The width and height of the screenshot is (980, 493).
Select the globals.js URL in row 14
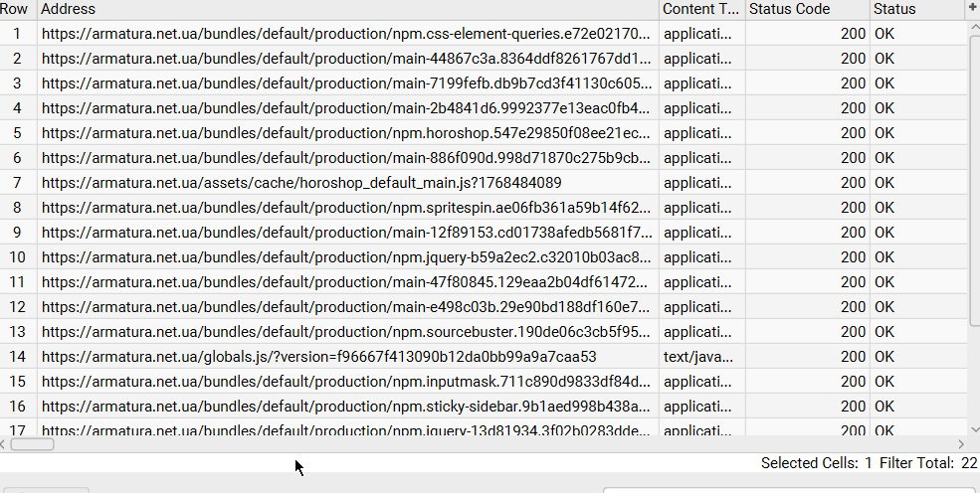[318, 356]
